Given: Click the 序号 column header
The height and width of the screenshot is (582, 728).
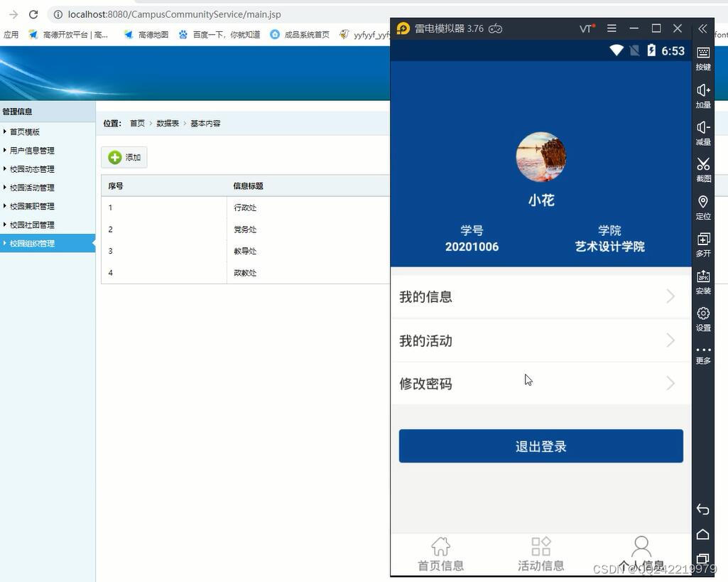Looking at the screenshot, I should 116,185.
